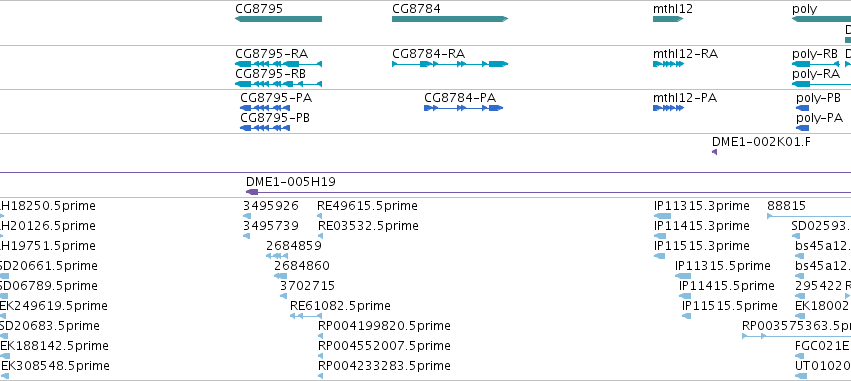Select the CG8795-RA transcript glyph
The width and height of the screenshot is (851, 381).
278,64
